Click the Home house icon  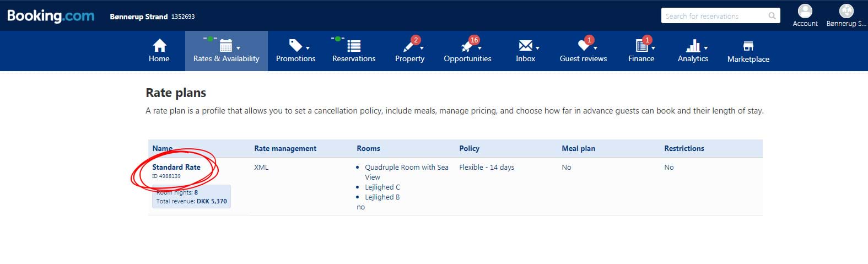click(159, 45)
